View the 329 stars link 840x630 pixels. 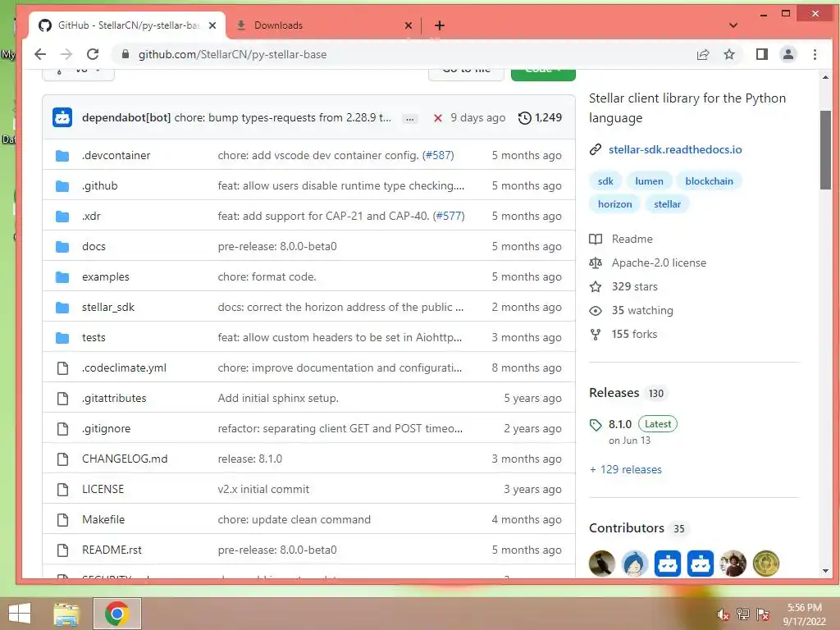click(623, 286)
